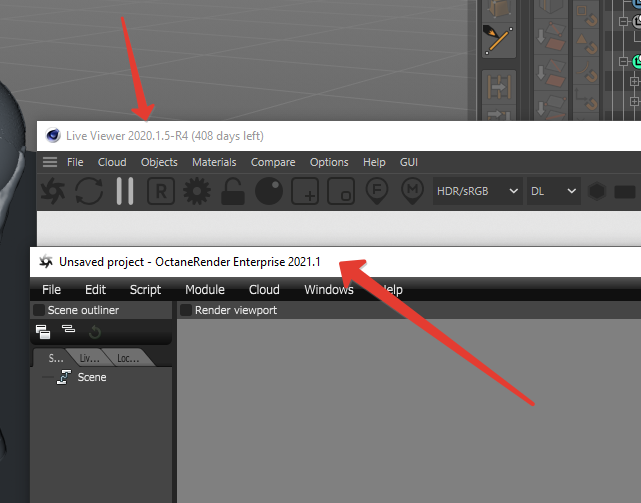Enable the triangle snap magnet icon
The height and width of the screenshot is (503, 641).
(x=586, y=44)
